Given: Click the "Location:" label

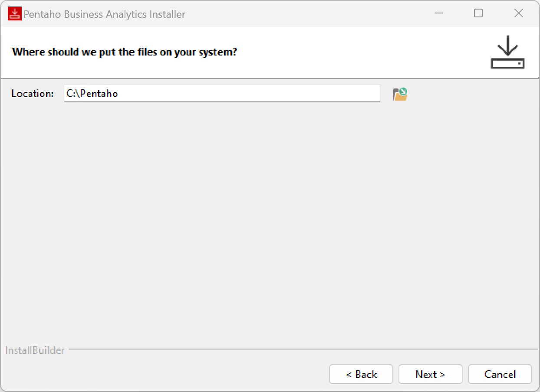Looking at the screenshot, I should pyautogui.click(x=33, y=94).
